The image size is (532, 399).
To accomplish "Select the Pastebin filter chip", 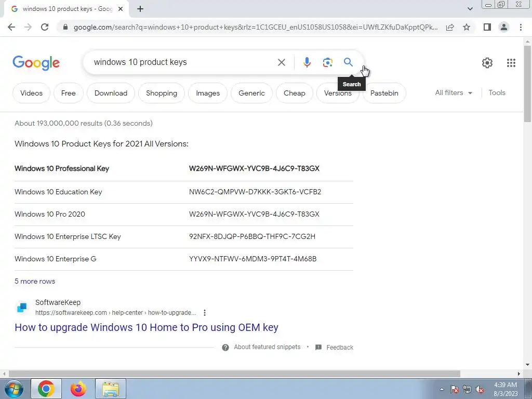I will click(x=384, y=93).
